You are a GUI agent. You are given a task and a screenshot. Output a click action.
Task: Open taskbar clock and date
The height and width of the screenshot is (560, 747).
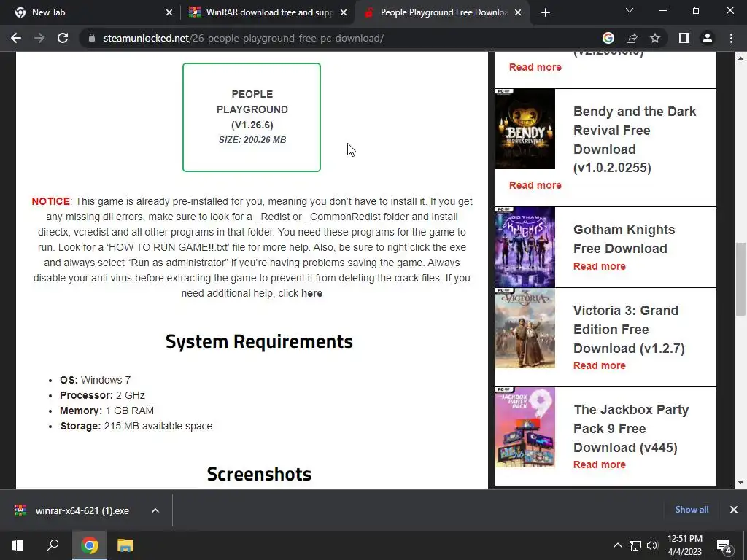pos(684,545)
